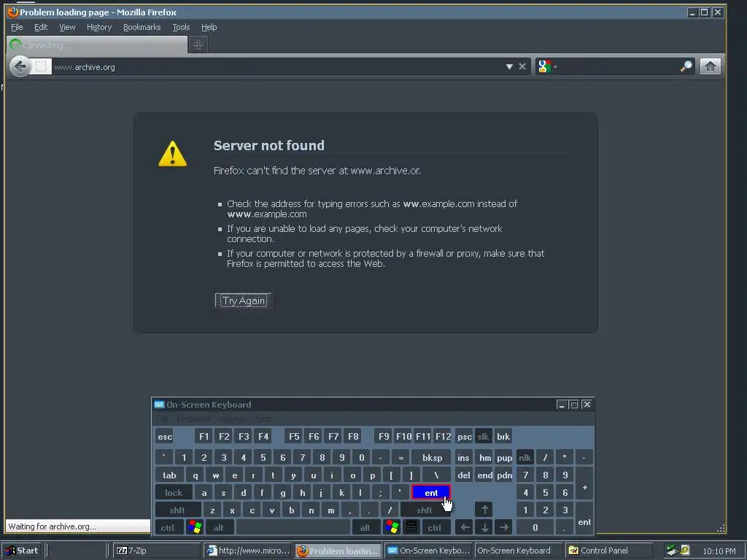The height and width of the screenshot is (560, 747).
Task: Toggle the left alt key
Action: pyautogui.click(x=219, y=528)
